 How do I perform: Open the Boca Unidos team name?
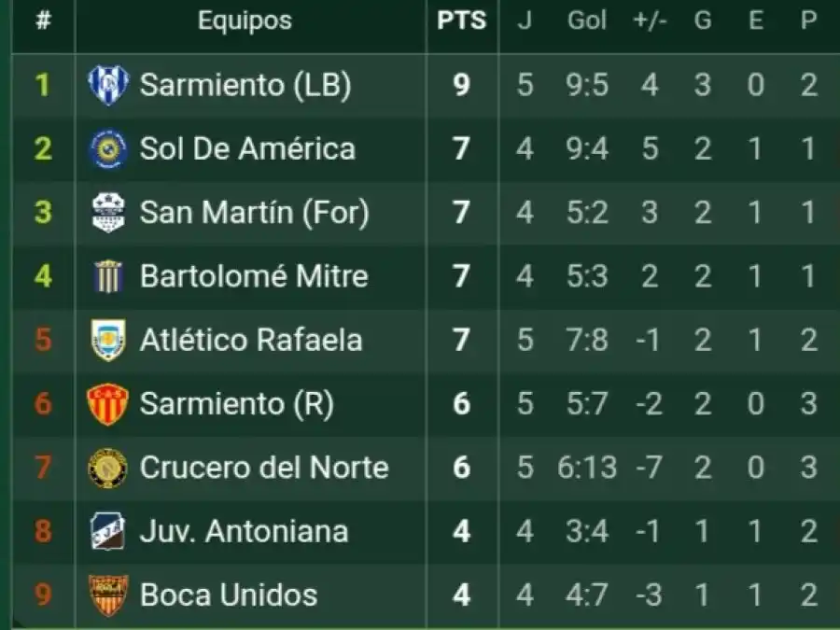coord(229,595)
